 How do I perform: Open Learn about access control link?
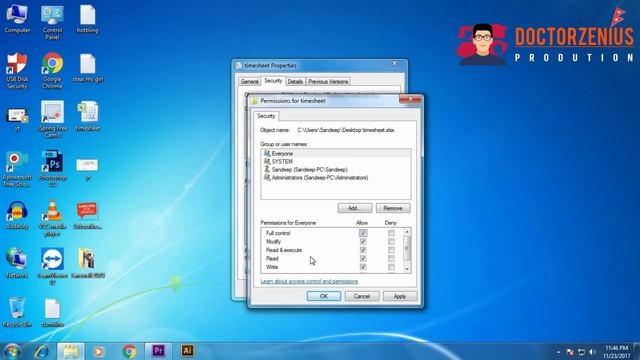click(x=309, y=282)
